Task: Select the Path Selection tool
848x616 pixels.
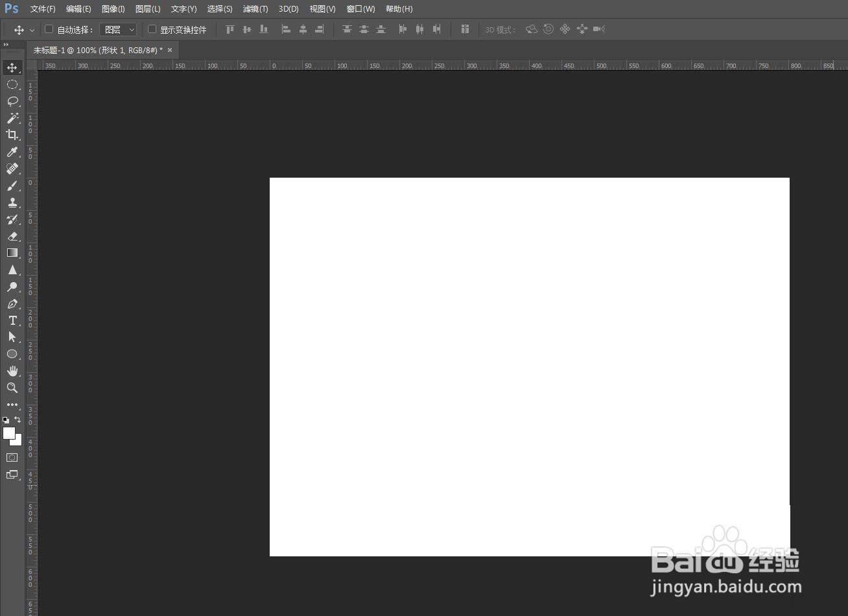Action: (x=12, y=337)
